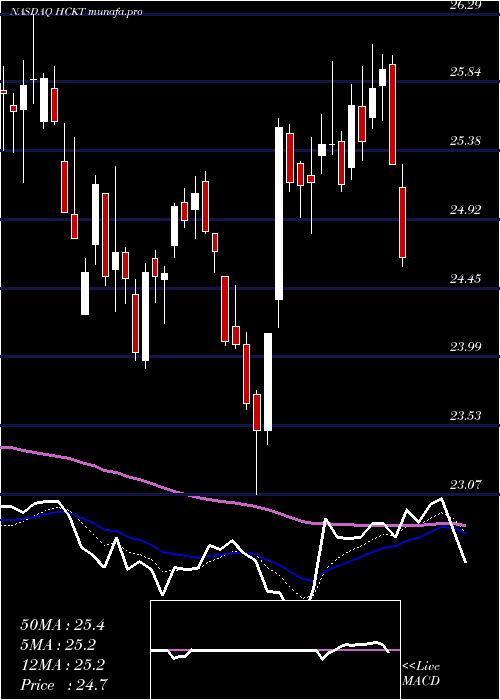Select the 26.29 price axis label

click(466, 5)
